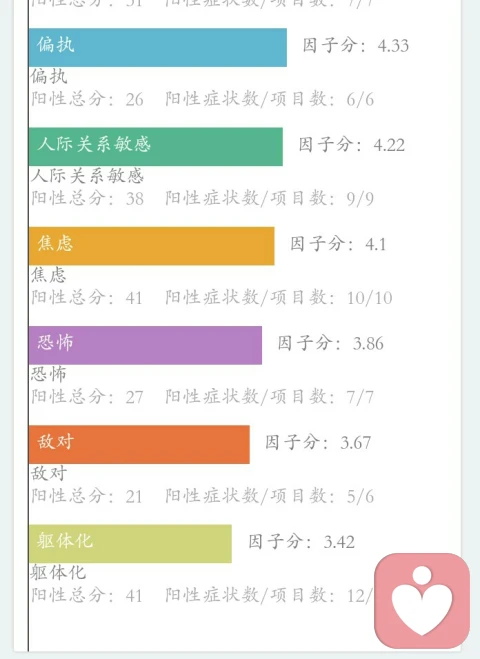
Task: Click 因子分: 4.1 score label
Action: tap(338, 244)
